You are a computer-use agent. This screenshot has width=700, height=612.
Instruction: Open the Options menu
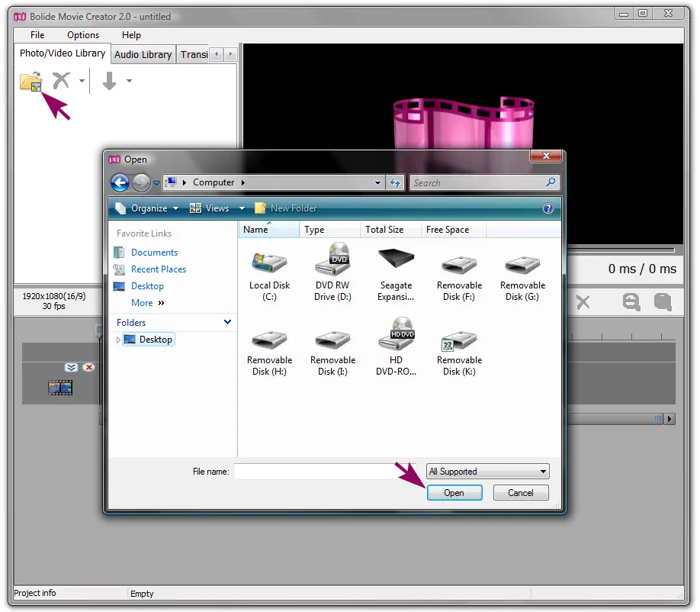click(83, 35)
